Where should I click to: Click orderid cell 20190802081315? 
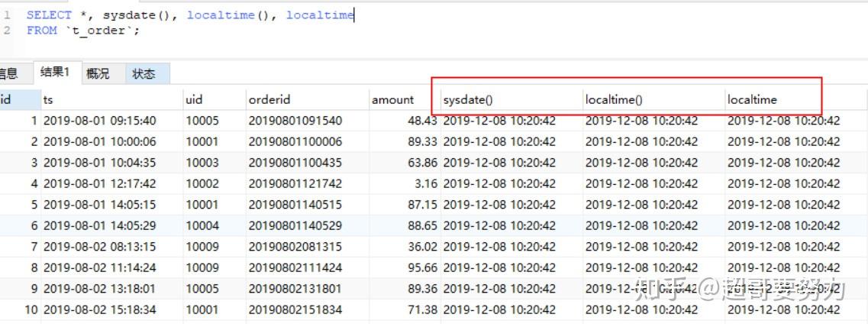tap(295, 247)
